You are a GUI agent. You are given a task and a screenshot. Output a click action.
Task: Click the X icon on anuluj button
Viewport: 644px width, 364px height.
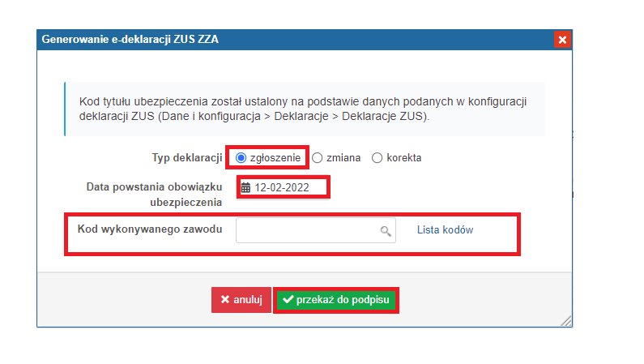pyautogui.click(x=225, y=300)
